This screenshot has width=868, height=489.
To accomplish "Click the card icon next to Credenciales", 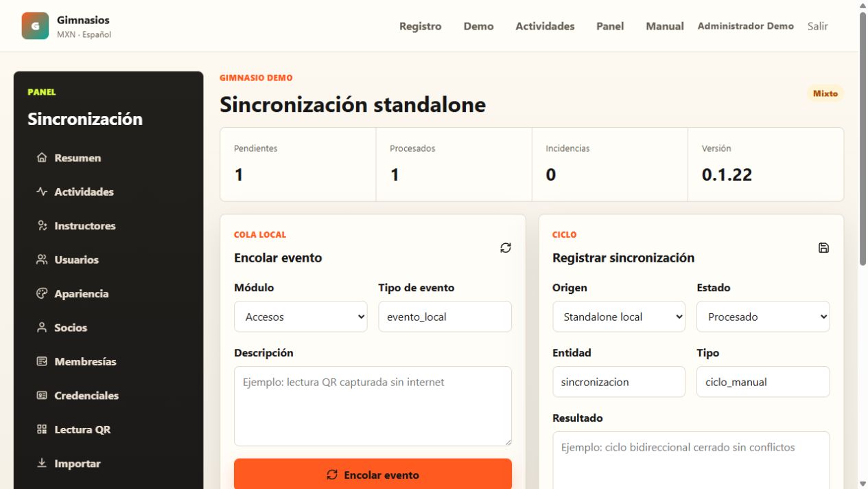I will tap(42, 396).
